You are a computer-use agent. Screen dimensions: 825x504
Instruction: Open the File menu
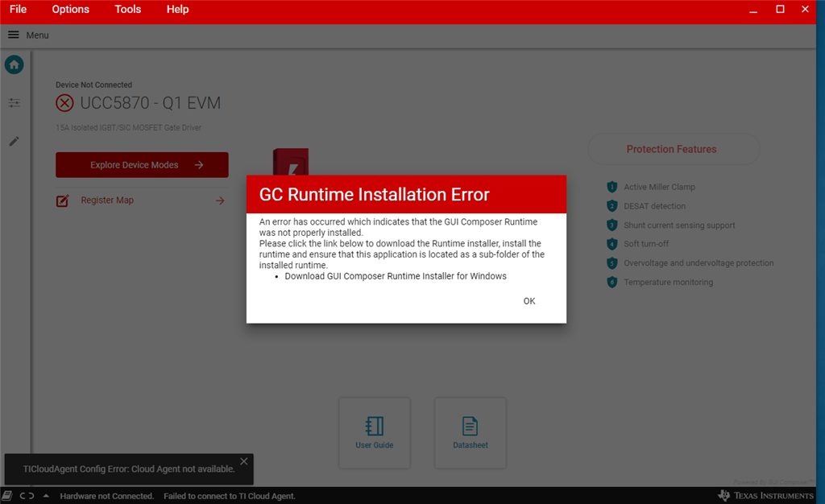[x=18, y=10]
